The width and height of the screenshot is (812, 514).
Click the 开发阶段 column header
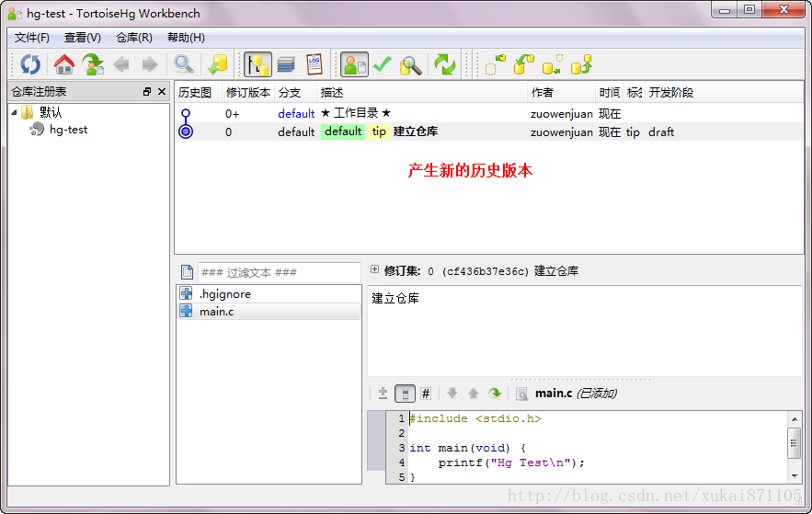pyautogui.click(x=724, y=93)
